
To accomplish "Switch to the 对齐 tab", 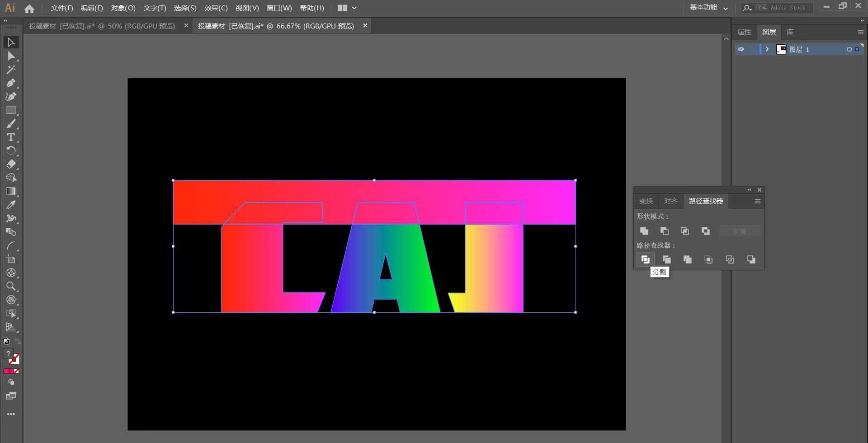I will pos(671,201).
